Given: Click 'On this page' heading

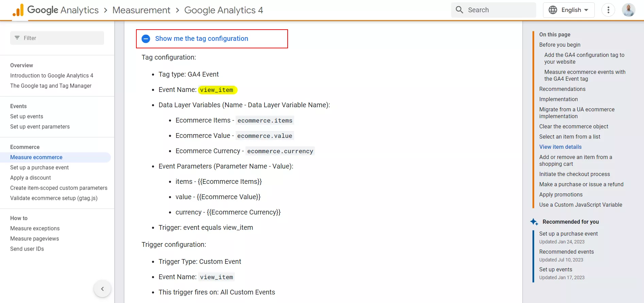Looking at the screenshot, I should coord(555,34).
